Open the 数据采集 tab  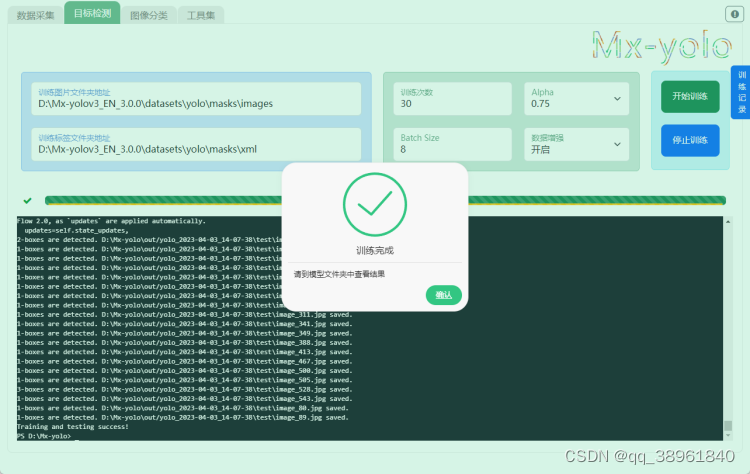(x=35, y=15)
